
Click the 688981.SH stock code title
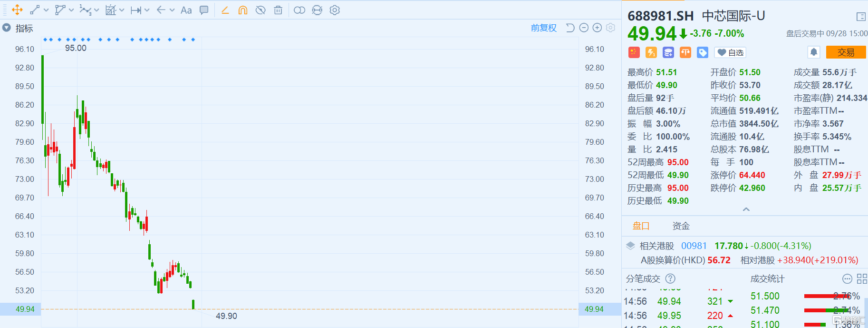pyautogui.click(x=661, y=16)
